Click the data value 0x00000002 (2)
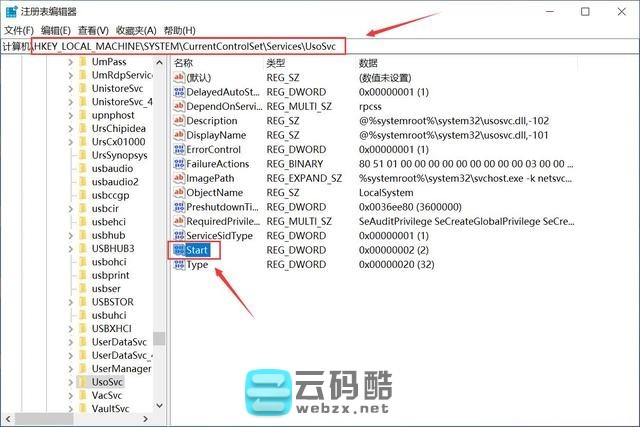Screen dimensions: 640x427 (393, 250)
